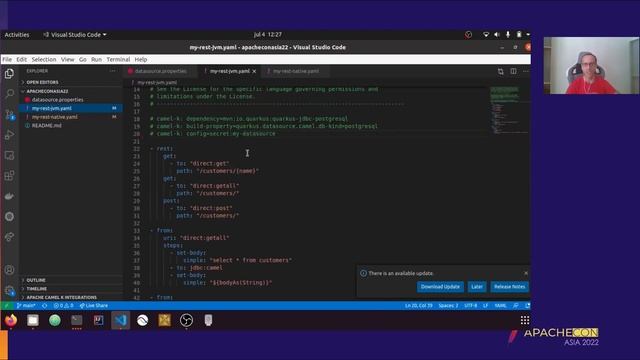Open the Visual Studio Code app menu dropdown
This screenshot has height=360, width=640.
[x=75, y=35]
